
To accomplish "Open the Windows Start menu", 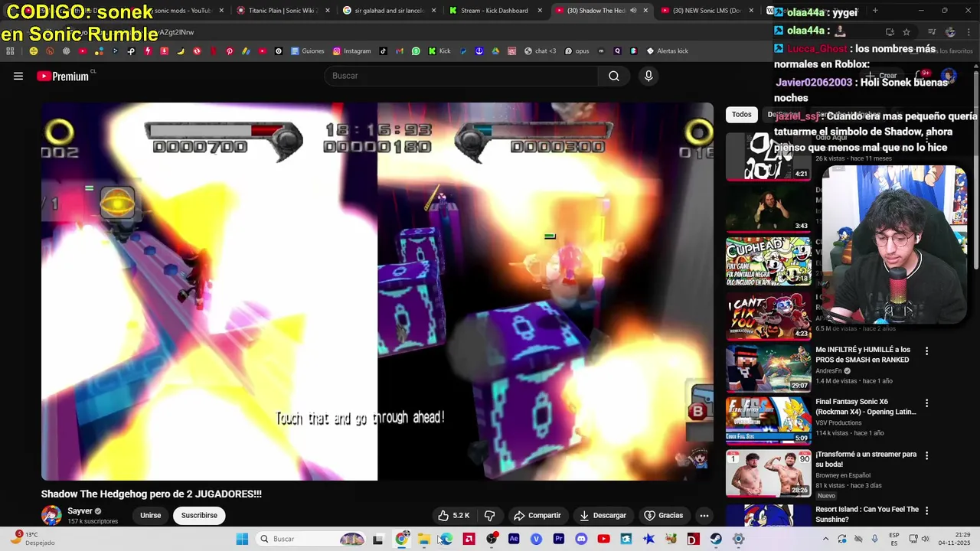I will tap(242, 539).
